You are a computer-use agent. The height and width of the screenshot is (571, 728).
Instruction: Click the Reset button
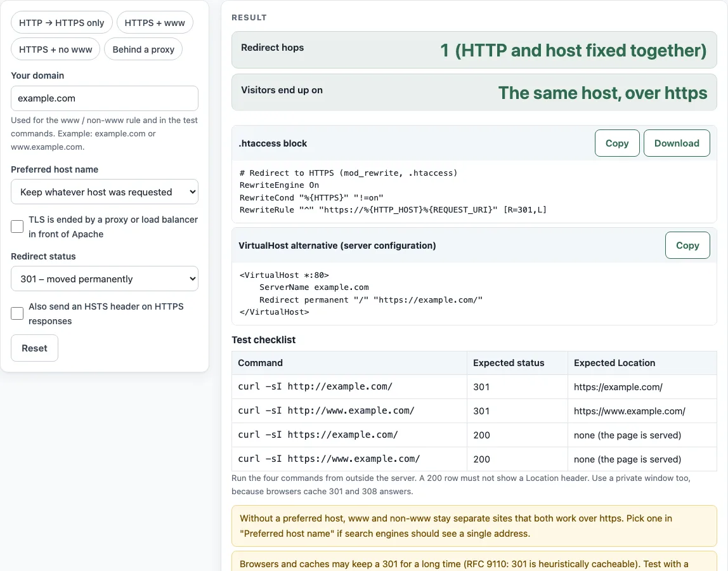point(34,348)
